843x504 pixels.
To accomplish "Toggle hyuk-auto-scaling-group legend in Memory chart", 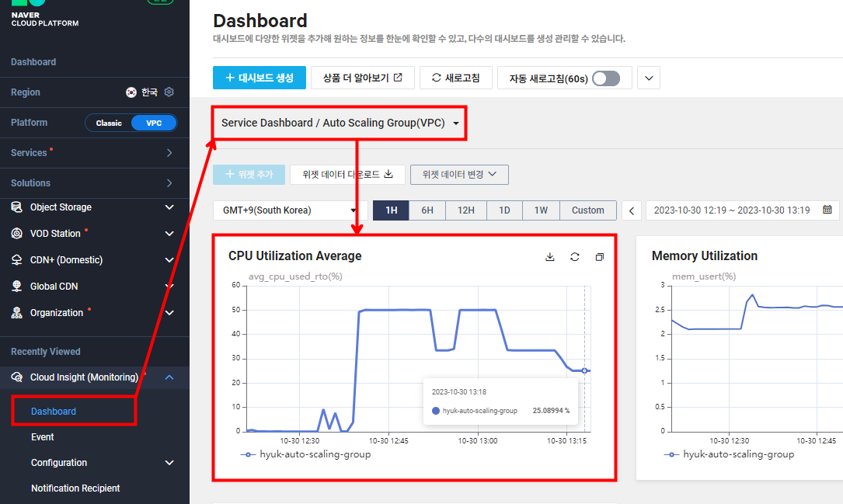I will coord(729,454).
